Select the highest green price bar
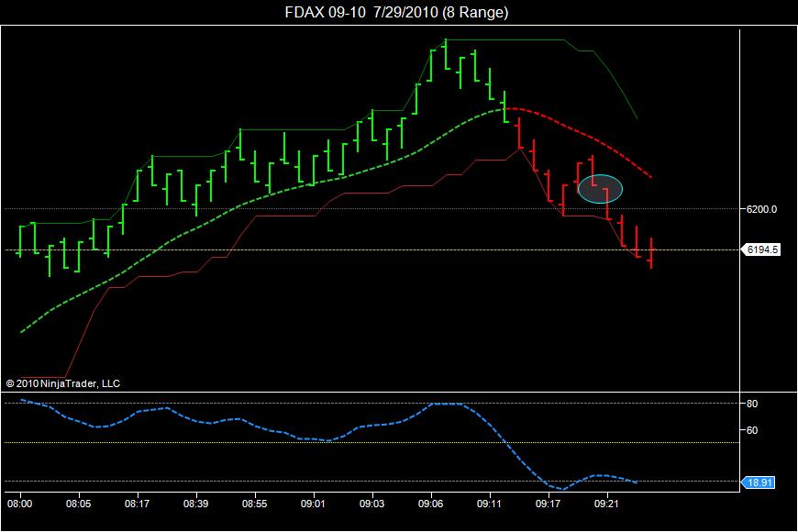Image resolution: width=798 pixels, height=532 pixels. [445, 54]
